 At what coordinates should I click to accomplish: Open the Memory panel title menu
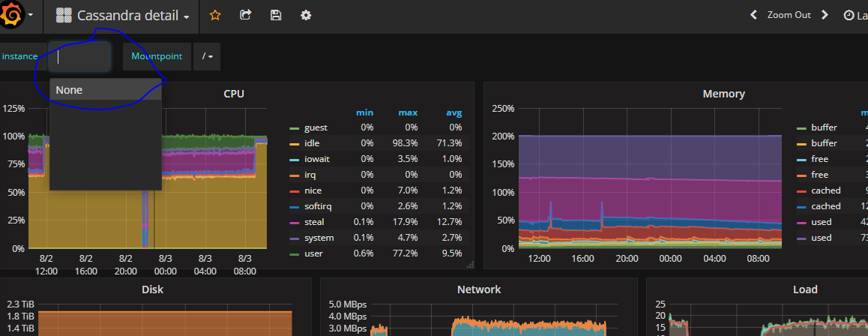click(x=723, y=94)
